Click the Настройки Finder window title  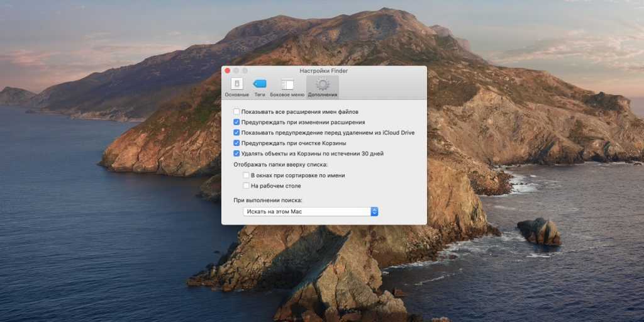pos(324,70)
